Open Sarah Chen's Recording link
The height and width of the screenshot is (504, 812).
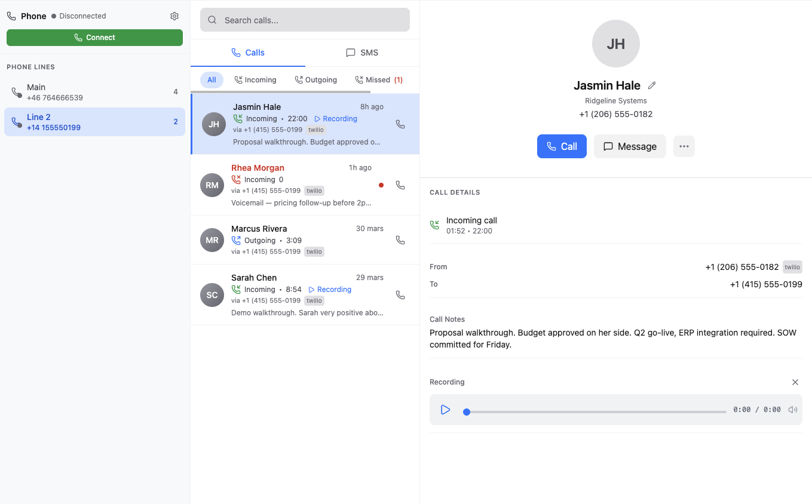(x=330, y=290)
